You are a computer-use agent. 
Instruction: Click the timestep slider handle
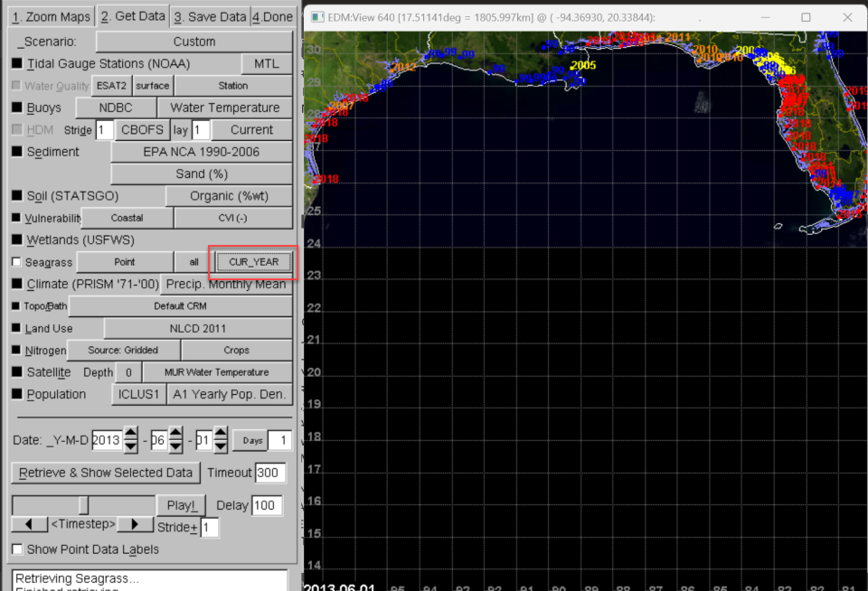coord(83,505)
